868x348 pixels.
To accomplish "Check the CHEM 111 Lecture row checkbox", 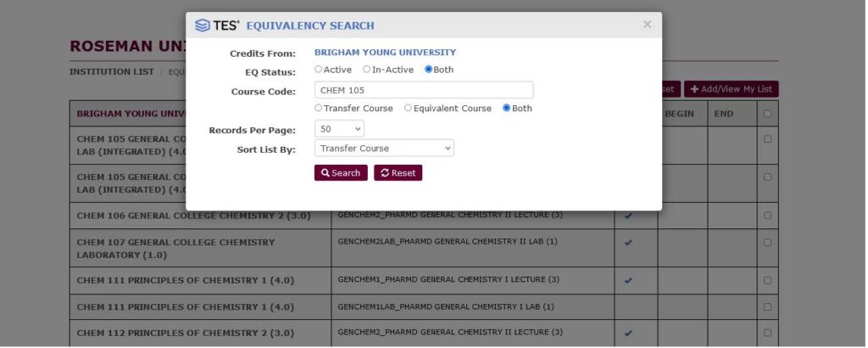I will coord(767,280).
